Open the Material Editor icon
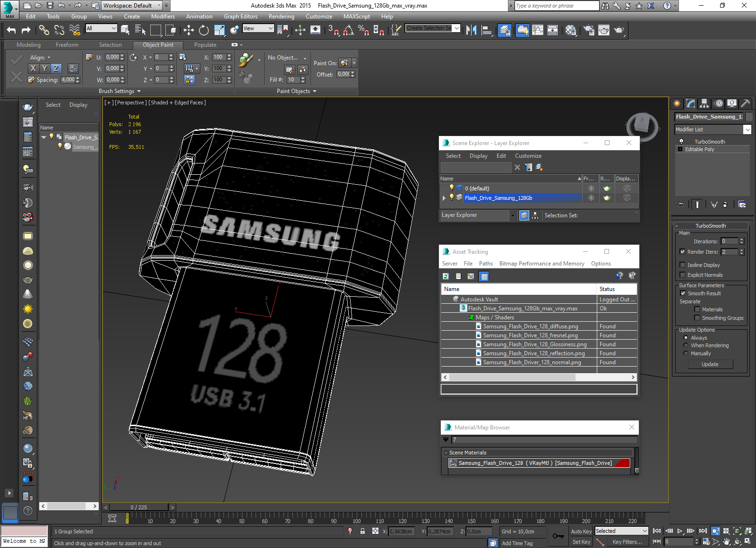This screenshot has height=548, width=756. click(570, 30)
